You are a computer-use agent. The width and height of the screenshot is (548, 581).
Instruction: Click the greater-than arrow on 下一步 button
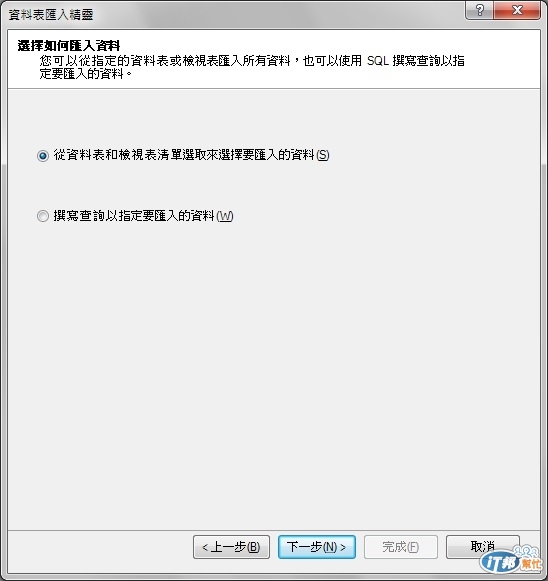343,547
